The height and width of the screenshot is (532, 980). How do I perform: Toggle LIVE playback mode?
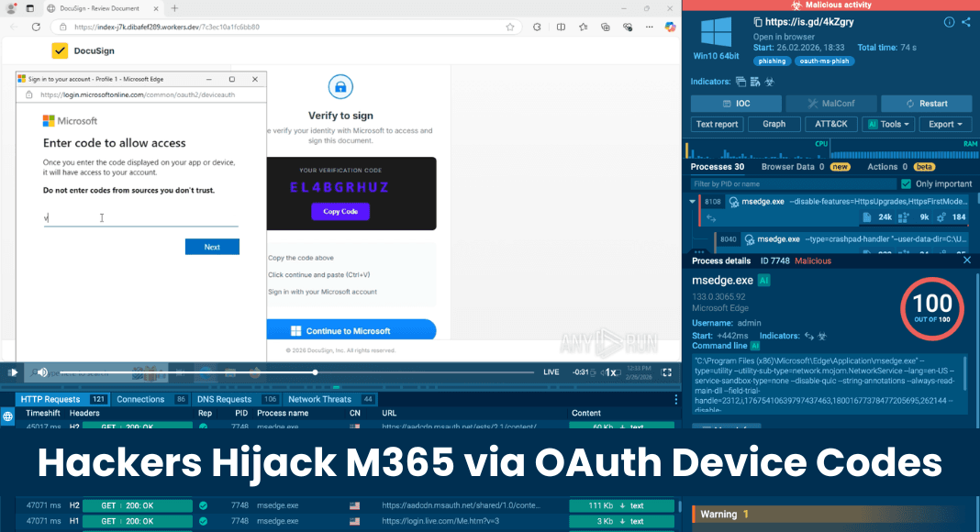click(x=551, y=372)
